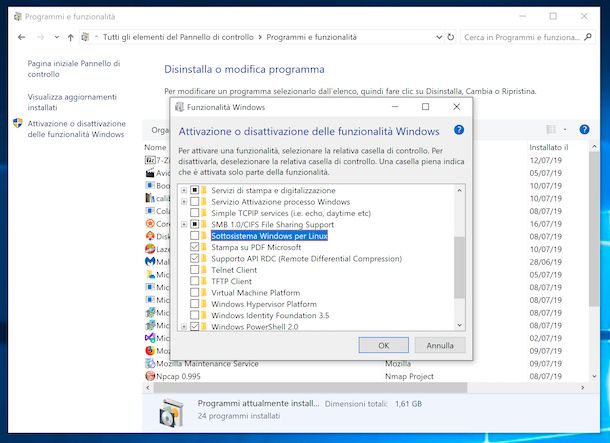Check the Servizio Attivazione processo Windows checkbox
This screenshot has height=443, width=610.
194,202
